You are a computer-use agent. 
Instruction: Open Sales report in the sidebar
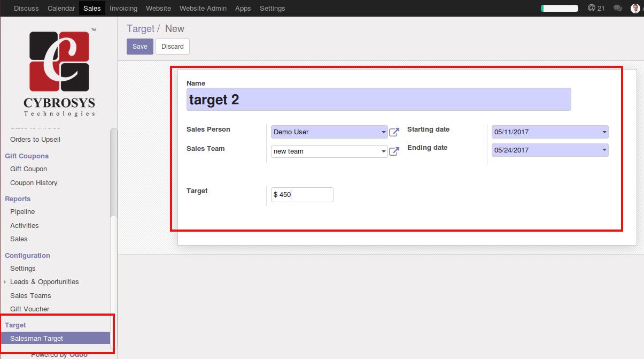19,239
